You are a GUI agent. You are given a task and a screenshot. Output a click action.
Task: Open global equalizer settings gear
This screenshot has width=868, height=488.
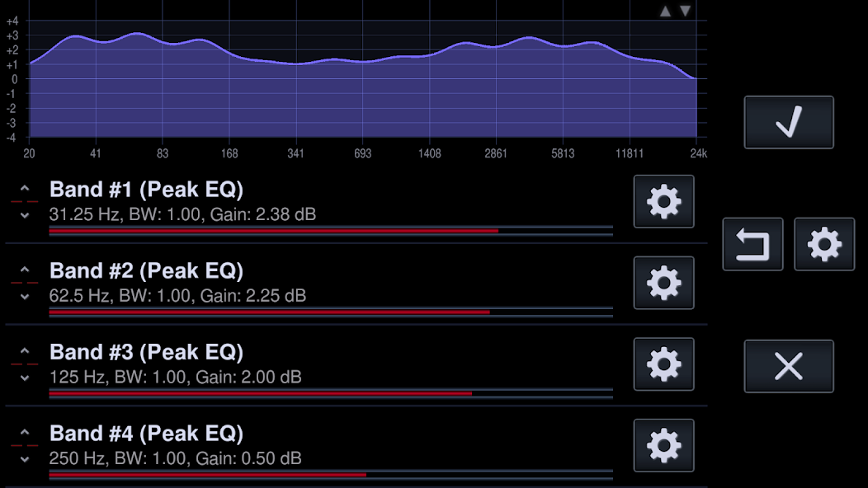(x=825, y=244)
